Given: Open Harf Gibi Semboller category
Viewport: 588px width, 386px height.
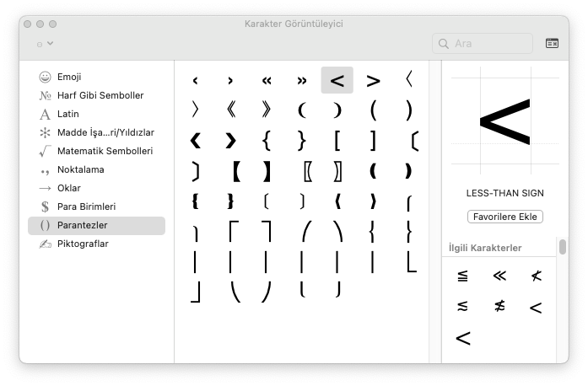Looking at the screenshot, I should (x=100, y=95).
